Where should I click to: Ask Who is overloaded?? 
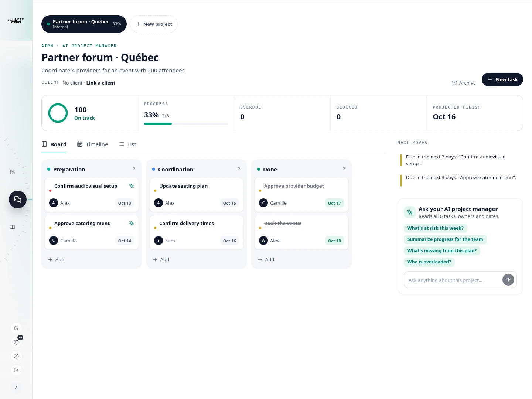pyautogui.click(x=429, y=262)
